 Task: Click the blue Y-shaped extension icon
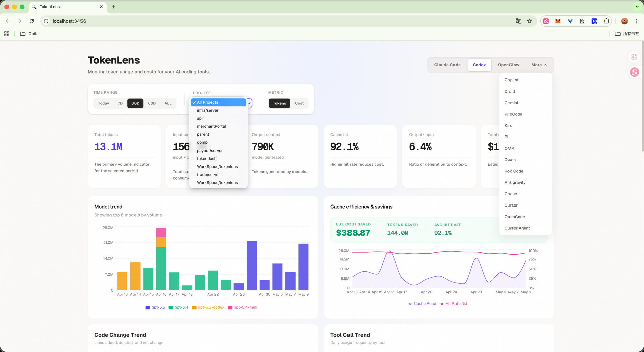click(570, 21)
